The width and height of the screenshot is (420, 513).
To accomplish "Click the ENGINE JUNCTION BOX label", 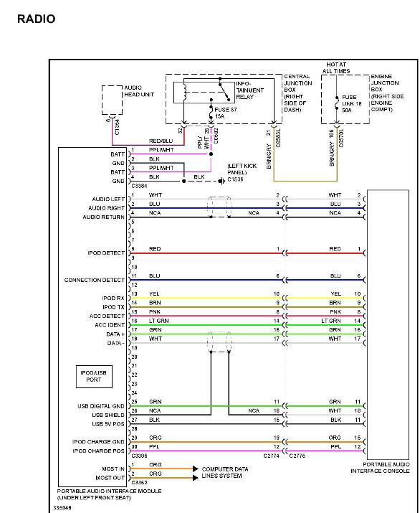I will [387, 93].
